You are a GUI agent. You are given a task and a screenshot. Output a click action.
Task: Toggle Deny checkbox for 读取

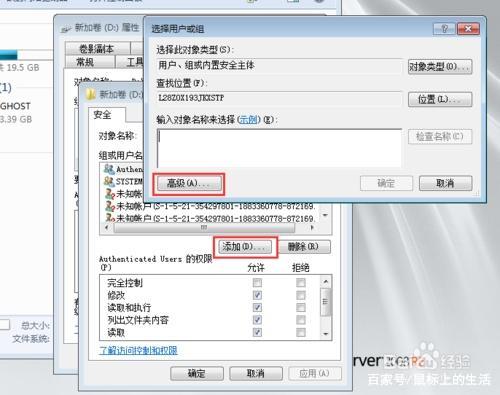[301, 332]
